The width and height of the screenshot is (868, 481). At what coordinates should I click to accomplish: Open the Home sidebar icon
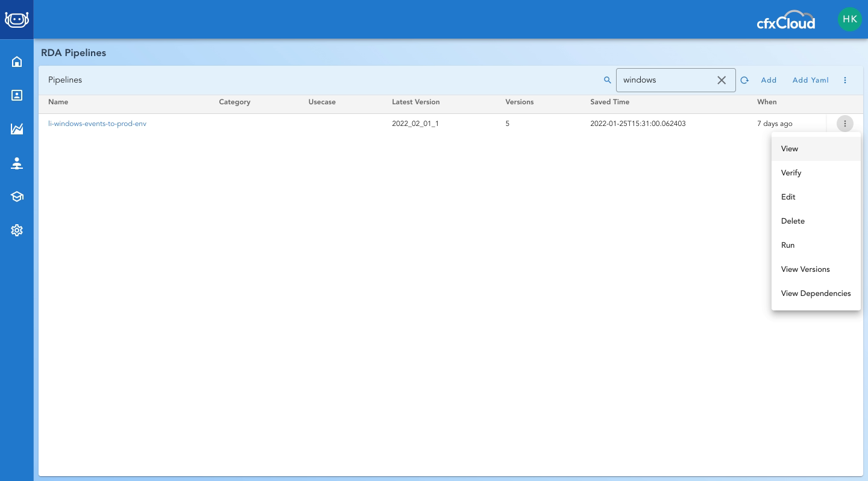click(17, 61)
